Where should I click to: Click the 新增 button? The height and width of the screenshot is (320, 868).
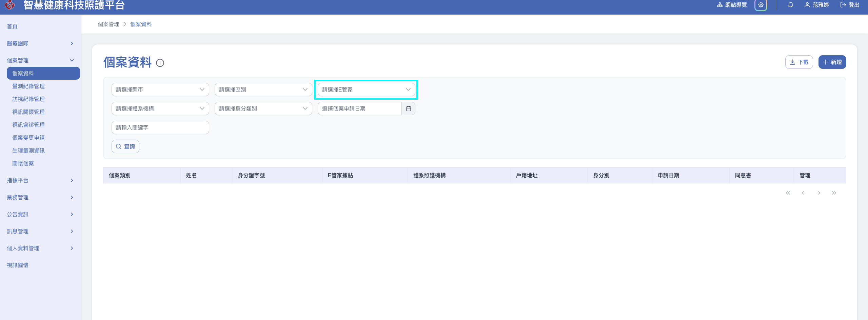click(x=832, y=62)
